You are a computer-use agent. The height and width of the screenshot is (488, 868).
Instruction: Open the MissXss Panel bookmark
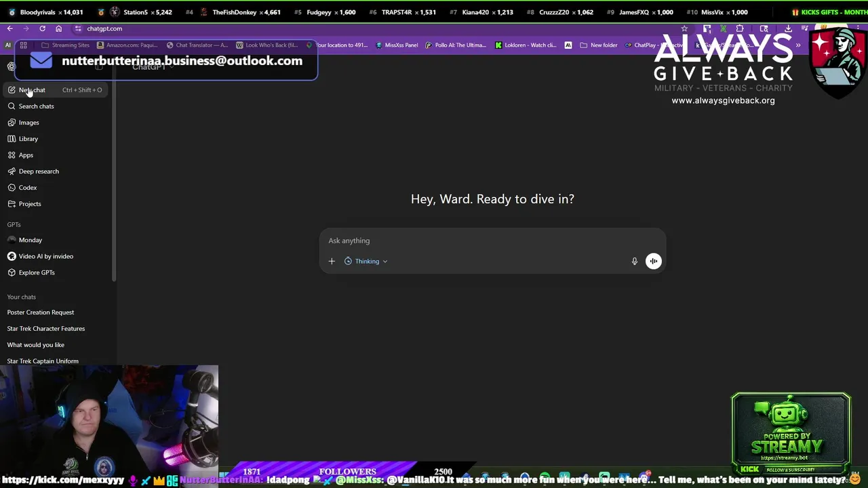point(397,45)
